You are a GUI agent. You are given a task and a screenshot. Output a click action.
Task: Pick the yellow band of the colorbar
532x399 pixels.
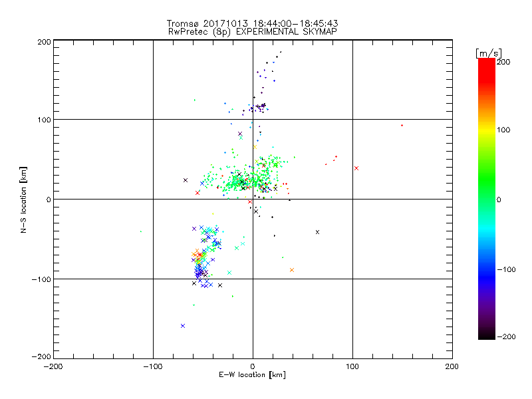487,130
